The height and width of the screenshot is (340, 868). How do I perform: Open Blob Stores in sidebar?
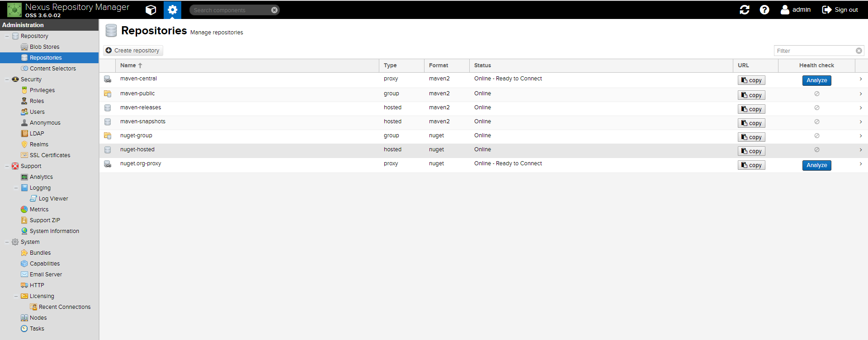click(x=44, y=47)
